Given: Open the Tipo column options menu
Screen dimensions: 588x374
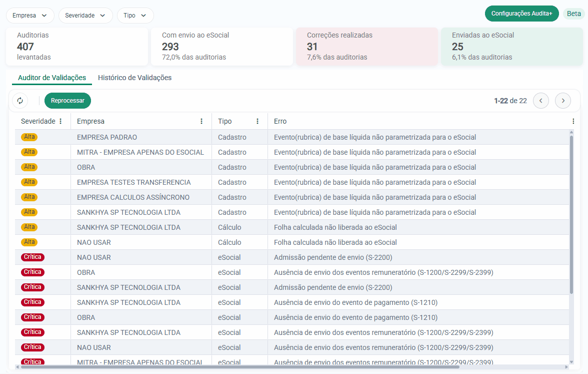Looking at the screenshot, I should pyautogui.click(x=257, y=121).
